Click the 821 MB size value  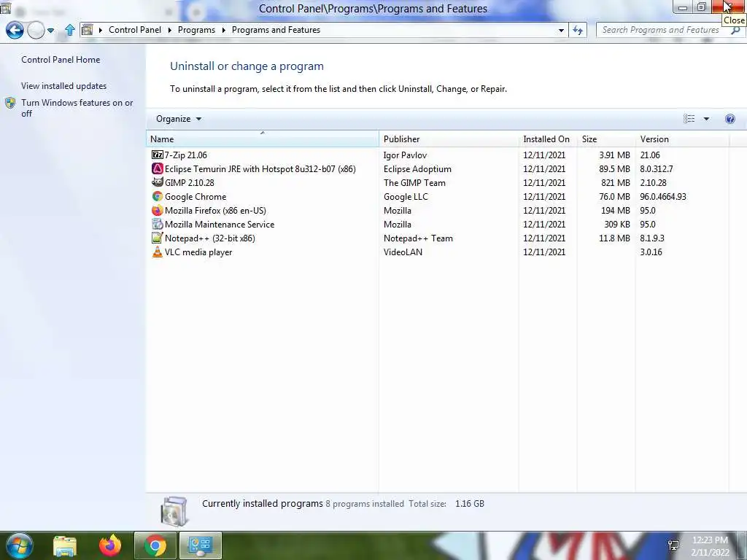coord(616,182)
